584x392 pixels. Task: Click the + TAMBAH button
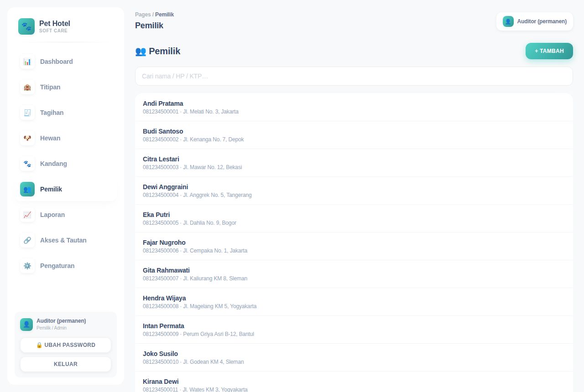click(549, 51)
